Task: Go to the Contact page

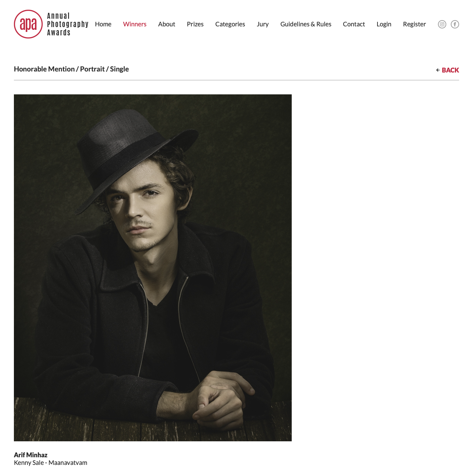Action: pos(354,24)
